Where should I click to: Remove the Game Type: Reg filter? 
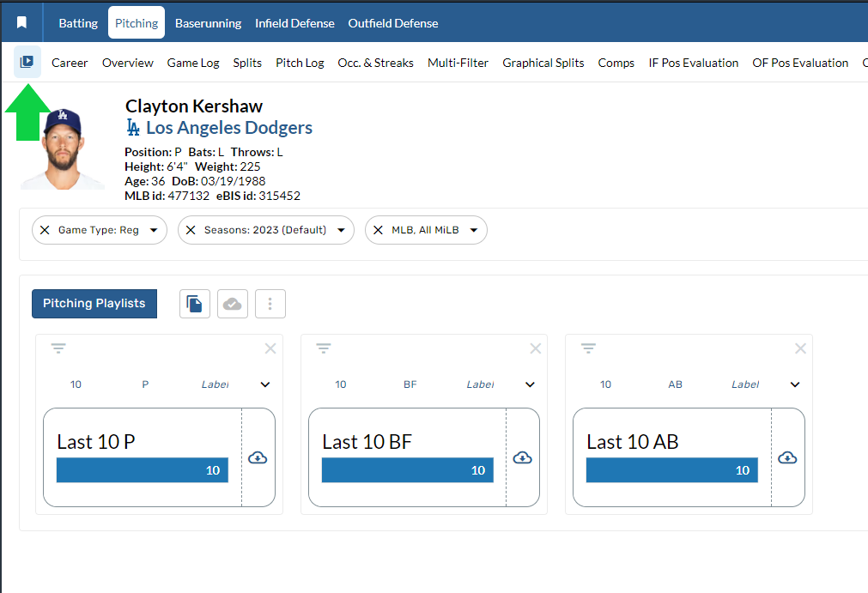pyautogui.click(x=45, y=230)
